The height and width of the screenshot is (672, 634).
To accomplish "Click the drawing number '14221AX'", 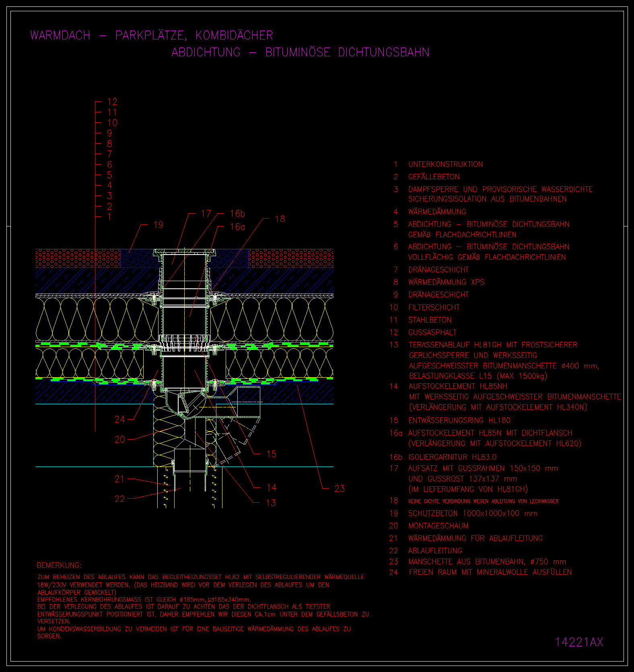I will pos(579,642).
